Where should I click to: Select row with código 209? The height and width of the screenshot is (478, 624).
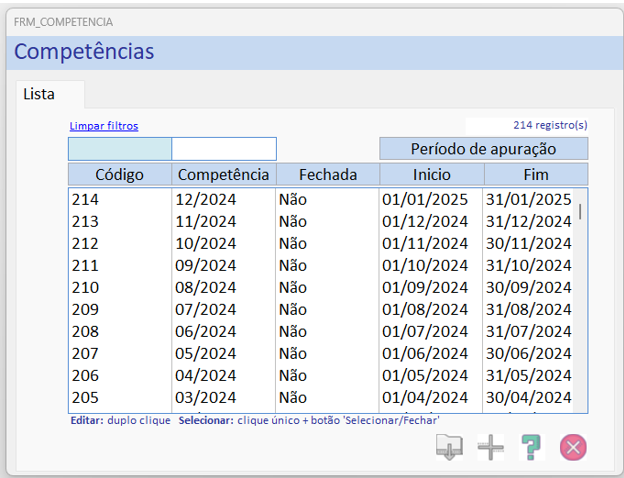(321, 309)
